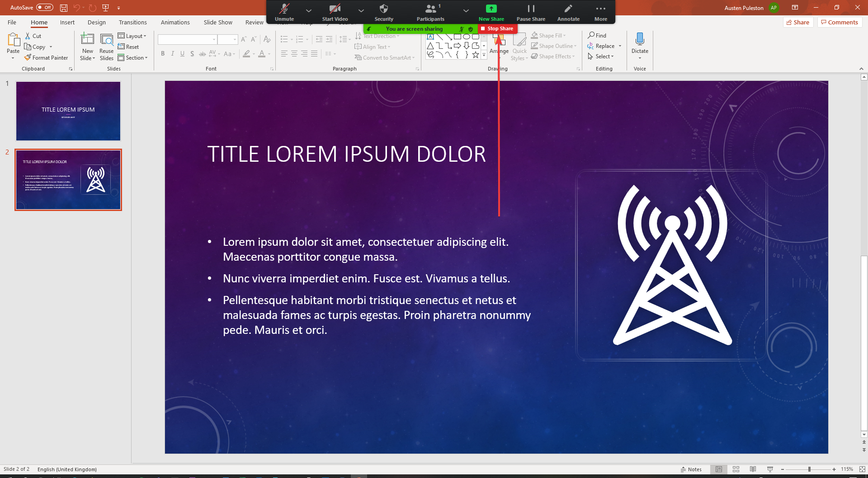Toggle Underline formatting

click(x=183, y=54)
